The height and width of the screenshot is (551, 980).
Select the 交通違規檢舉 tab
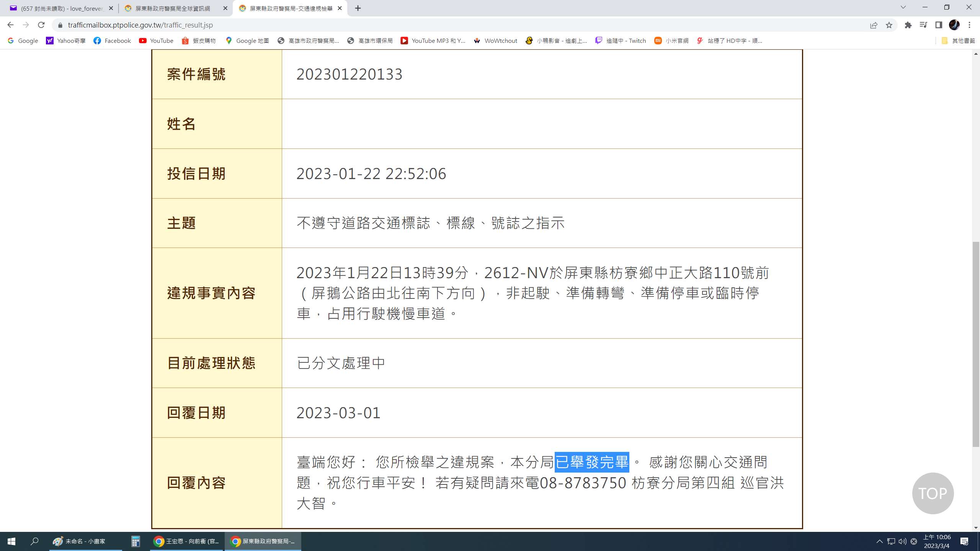click(x=290, y=8)
